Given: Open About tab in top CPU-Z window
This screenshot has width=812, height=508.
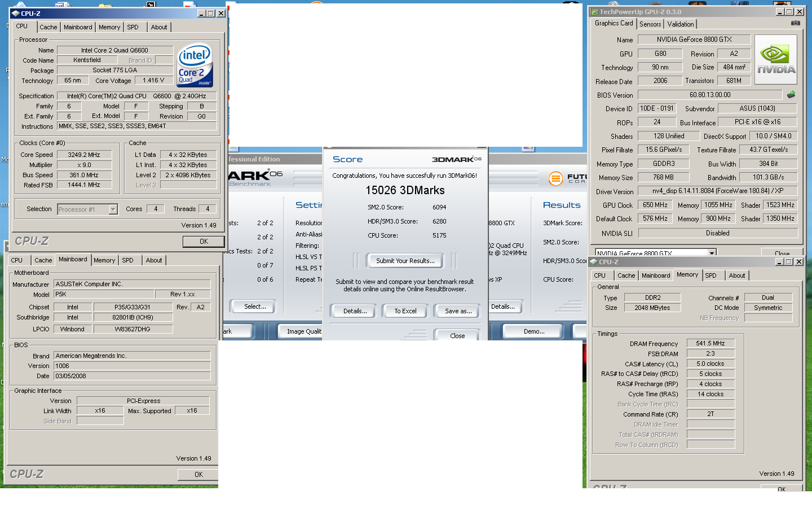Looking at the screenshot, I should point(159,27).
